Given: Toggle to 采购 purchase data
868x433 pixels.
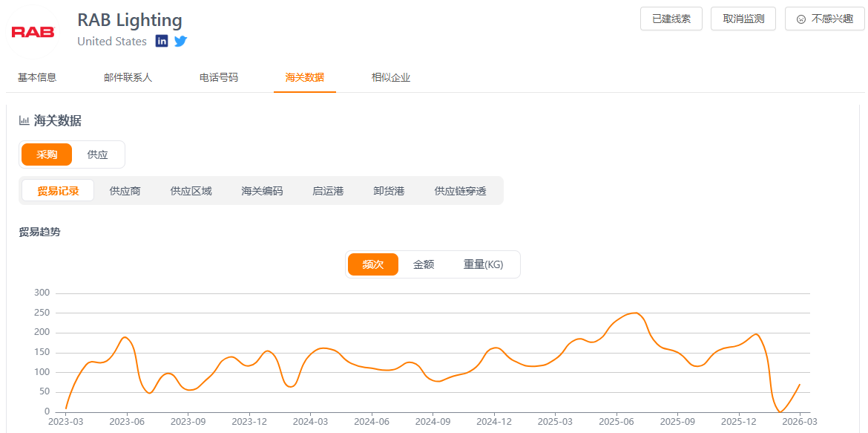Looking at the screenshot, I should [47, 154].
